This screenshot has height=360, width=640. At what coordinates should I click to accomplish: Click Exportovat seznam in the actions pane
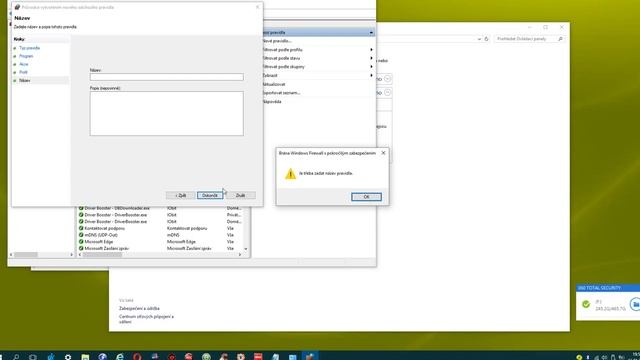[x=281, y=93]
